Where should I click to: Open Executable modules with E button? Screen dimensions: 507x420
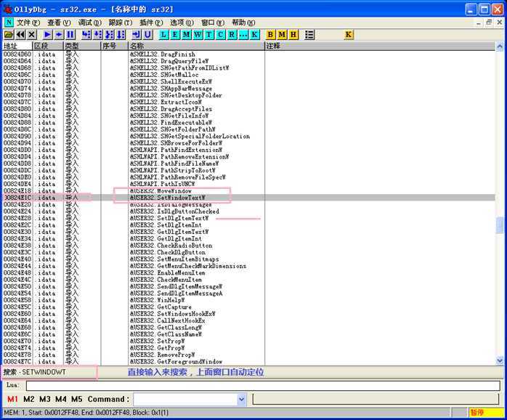pos(175,34)
